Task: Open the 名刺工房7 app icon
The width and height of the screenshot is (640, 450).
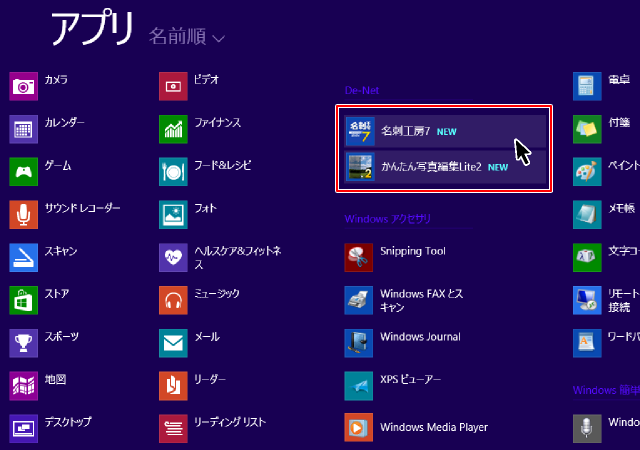Action: pyautogui.click(x=360, y=131)
